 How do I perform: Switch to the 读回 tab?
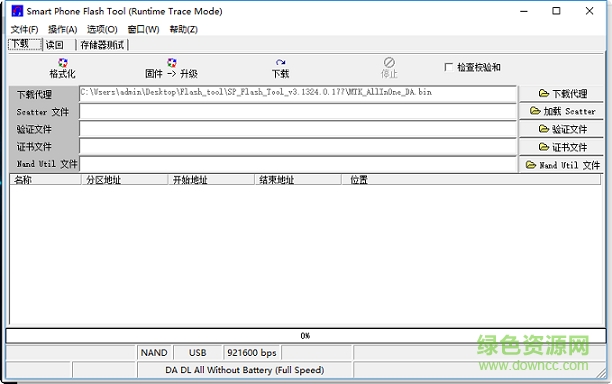pyautogui.click(x=59, y=45)
